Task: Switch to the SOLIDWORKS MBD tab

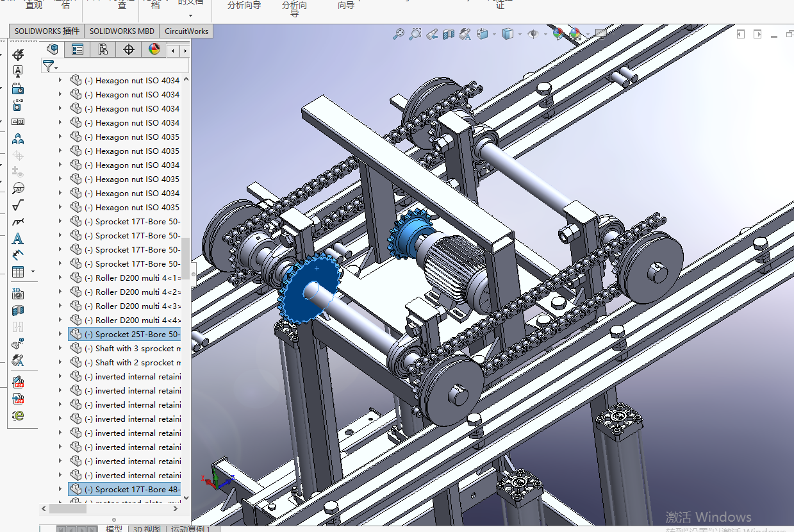Action: tap(121, 31)
